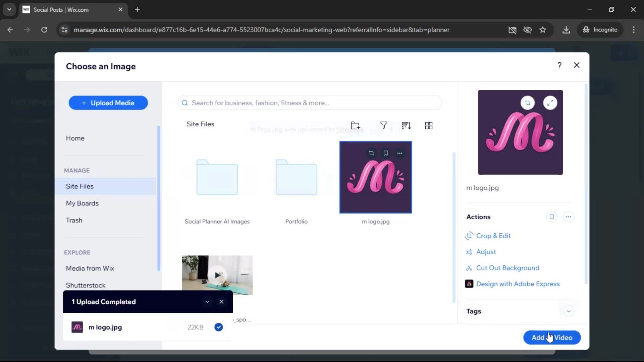Click the Incognito indicator
The height and width of the screenshot is (362, 644).
coord(600,30)
